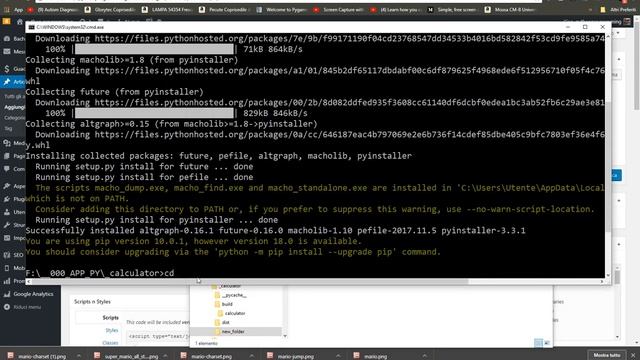Select the __pycache__ folder in tree

pos(231,295)
